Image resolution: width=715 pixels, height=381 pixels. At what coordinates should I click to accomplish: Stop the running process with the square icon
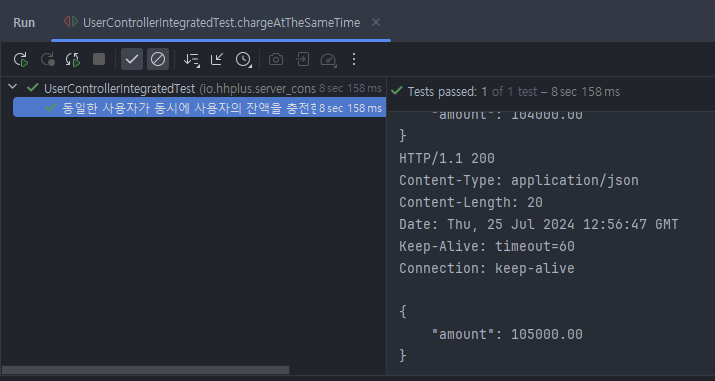(99, 59)
